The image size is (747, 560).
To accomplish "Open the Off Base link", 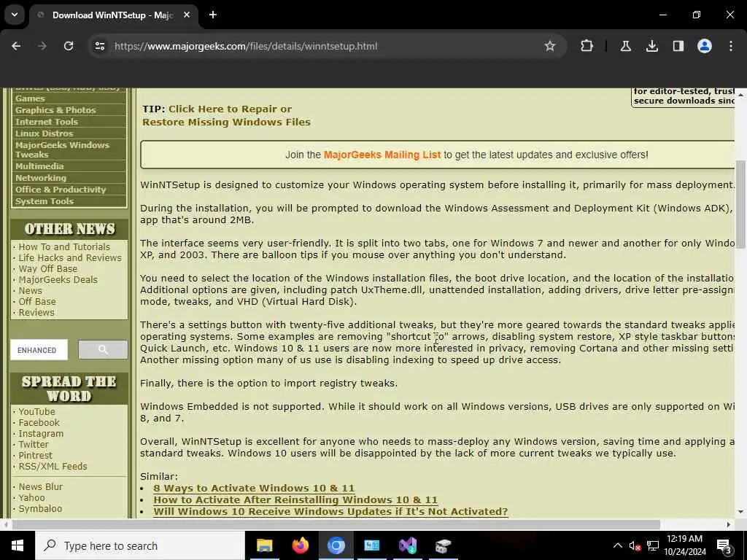I will (37, 301).
